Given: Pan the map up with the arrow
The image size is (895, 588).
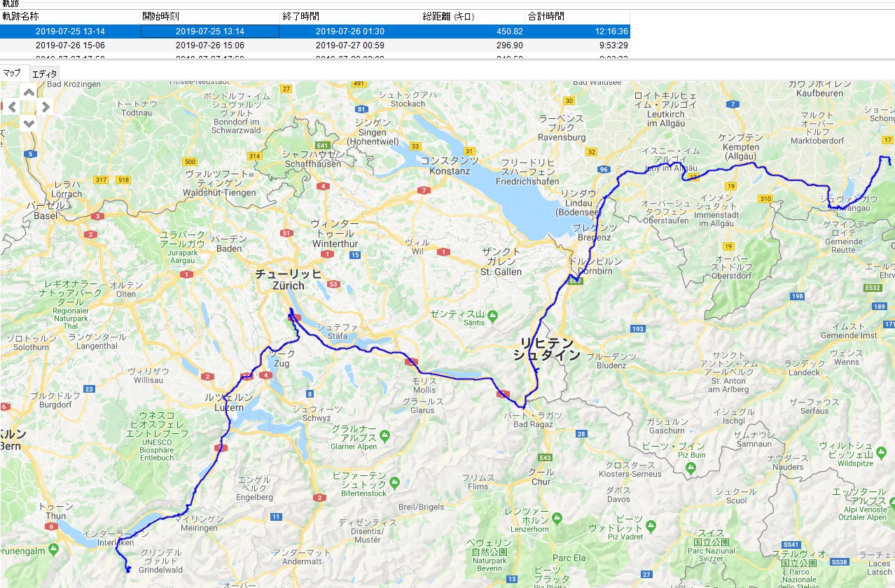Looking at the screenshot, I should point(29,92).
